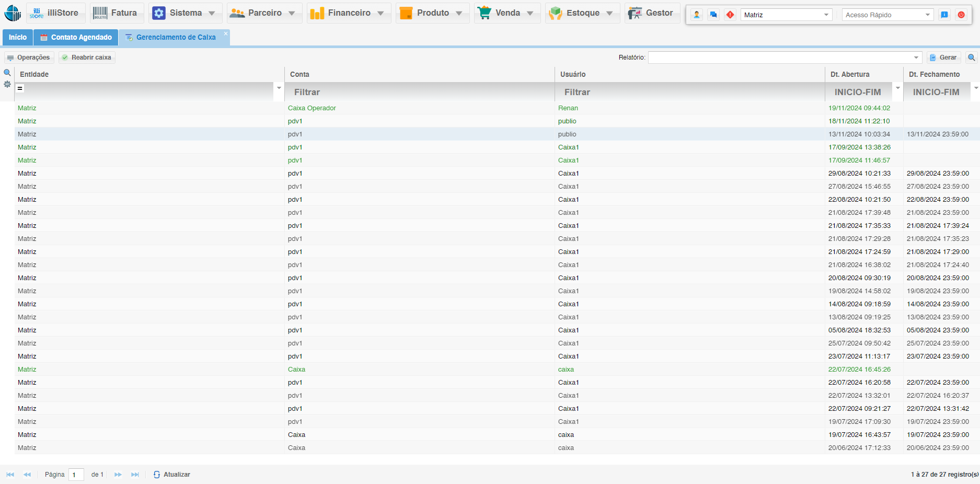
Task: Open the chat messages icon
Action: click(713, 15)
